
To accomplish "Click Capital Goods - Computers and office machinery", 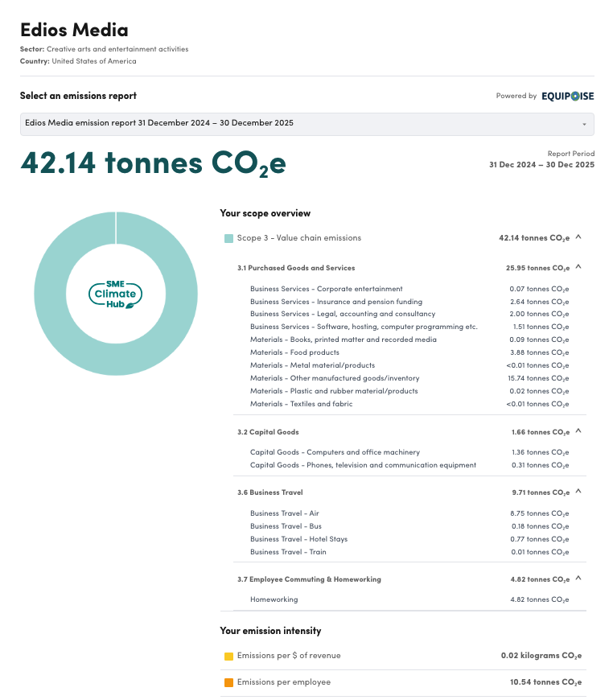I will point(335,452).
